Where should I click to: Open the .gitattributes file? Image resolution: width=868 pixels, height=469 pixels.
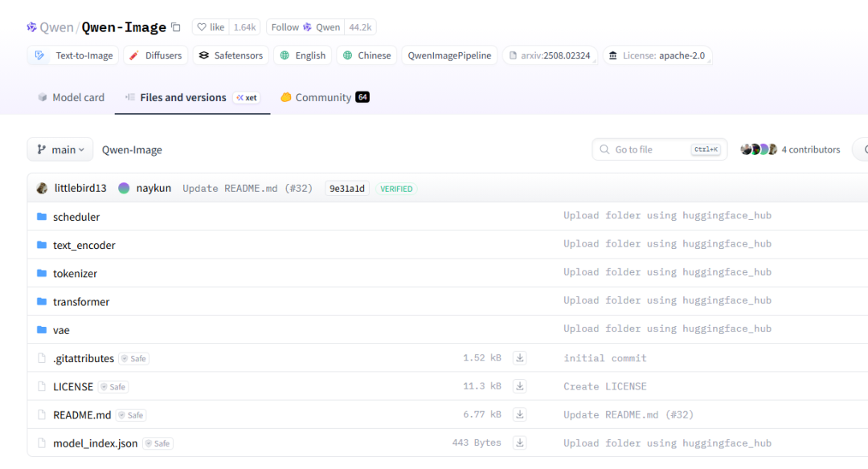[x=84, y=358]
